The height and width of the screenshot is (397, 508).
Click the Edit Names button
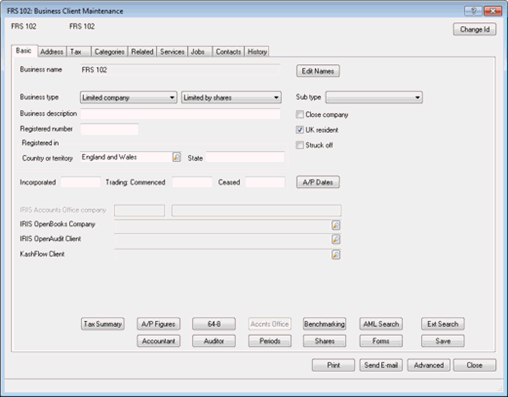coord(318,71)
